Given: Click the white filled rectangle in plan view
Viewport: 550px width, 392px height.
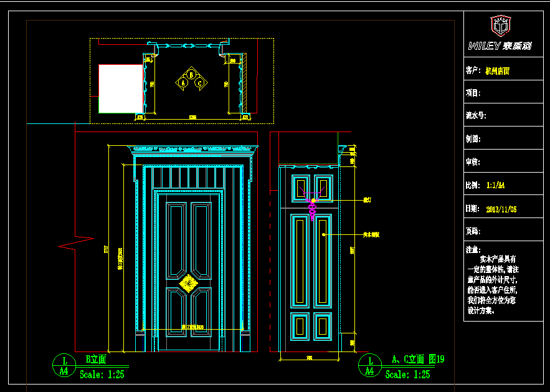Looking at the screenshot, I should (x=121, y=88).
